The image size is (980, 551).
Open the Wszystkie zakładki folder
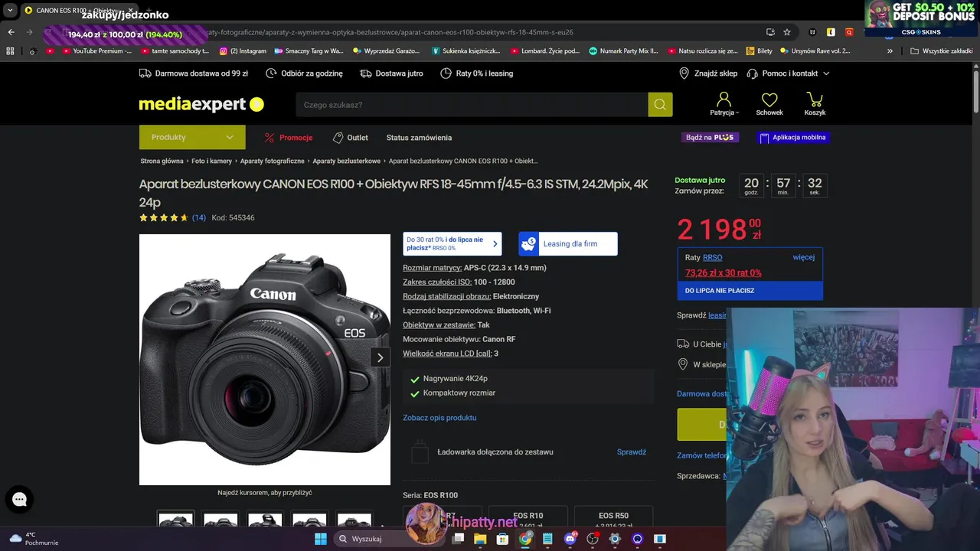click(x=941, y=51)
